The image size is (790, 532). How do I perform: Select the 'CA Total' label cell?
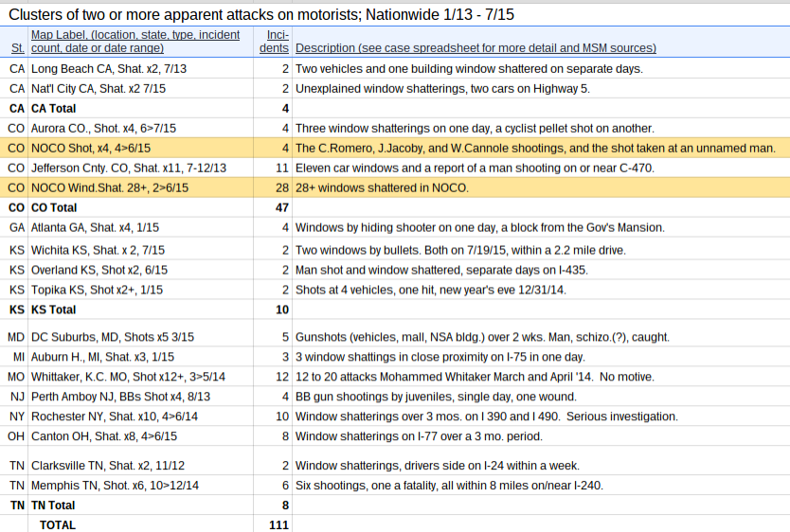click(x=54, y=109)
